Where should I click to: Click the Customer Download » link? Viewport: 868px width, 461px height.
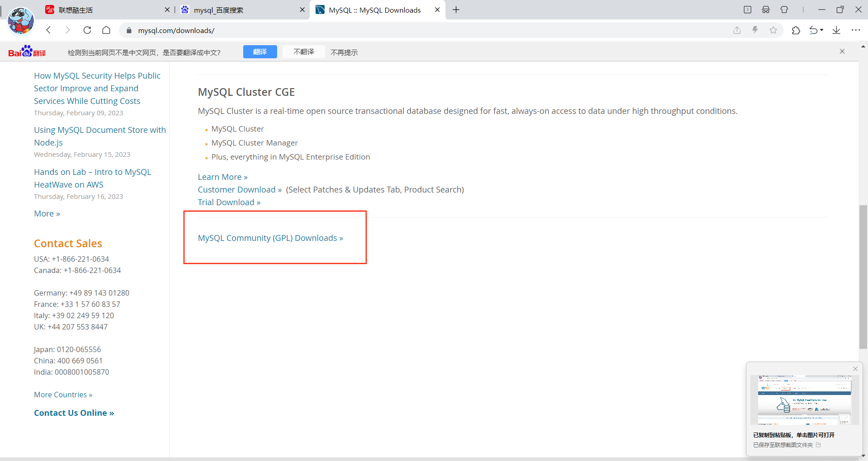[x=240, y=189]
